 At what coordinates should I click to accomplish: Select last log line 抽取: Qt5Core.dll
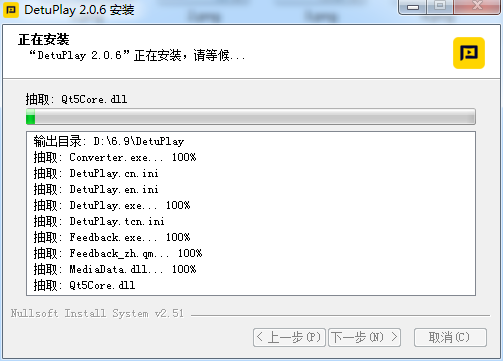[x=84, y=285]
